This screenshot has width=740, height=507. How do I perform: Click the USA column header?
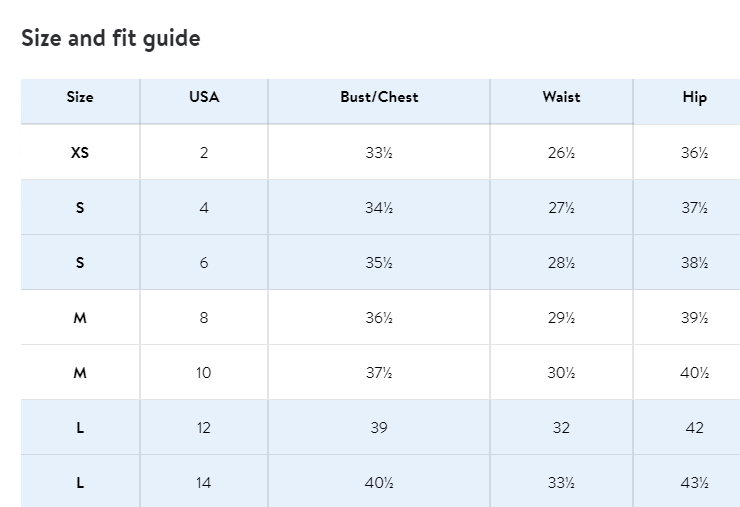pos(204,97)
